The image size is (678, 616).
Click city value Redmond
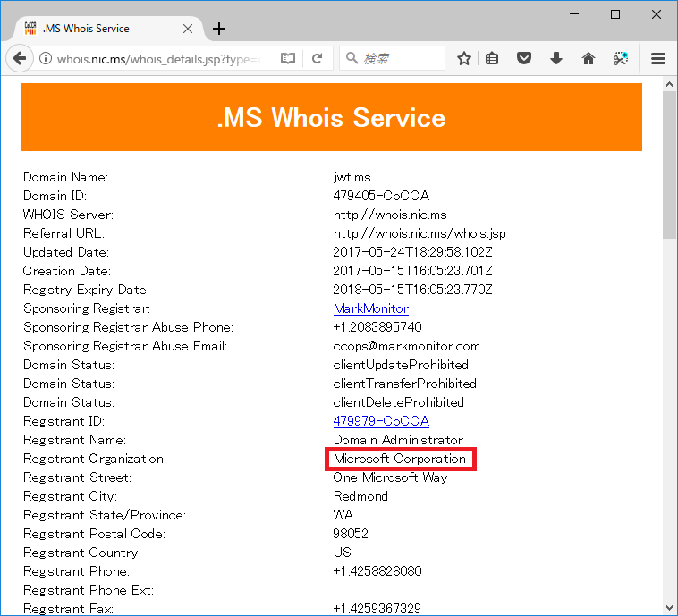360,496
